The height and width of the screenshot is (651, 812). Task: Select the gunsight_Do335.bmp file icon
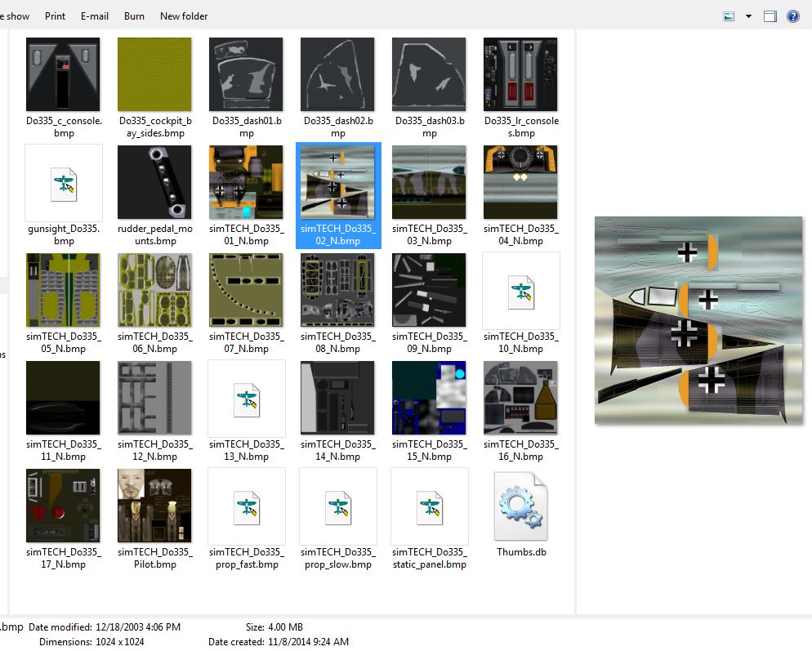click(x=64, y=183)
